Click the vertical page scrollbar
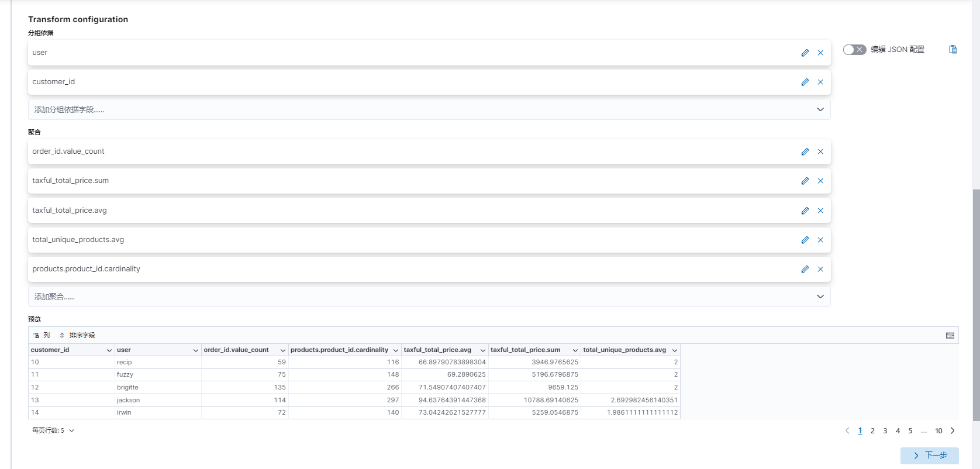 976,304
